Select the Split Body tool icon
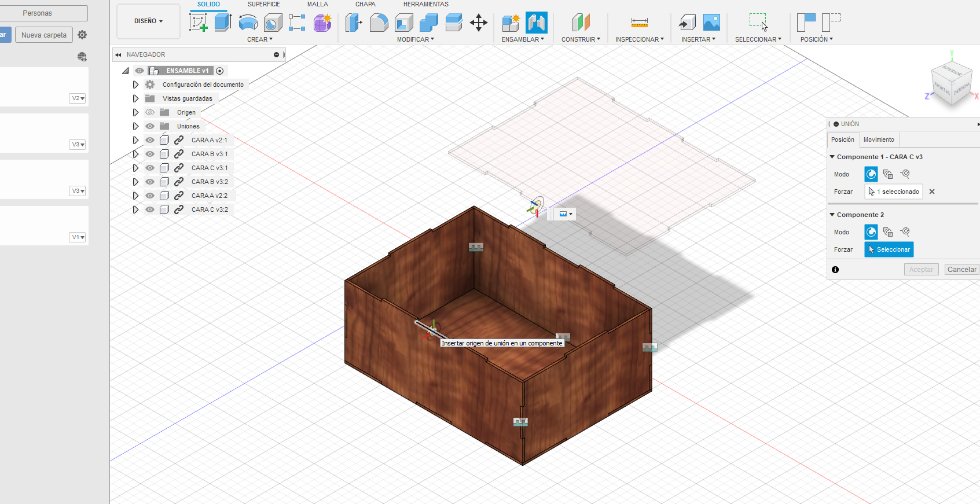The height and width of the screenshot is (504, 980). 453,23
